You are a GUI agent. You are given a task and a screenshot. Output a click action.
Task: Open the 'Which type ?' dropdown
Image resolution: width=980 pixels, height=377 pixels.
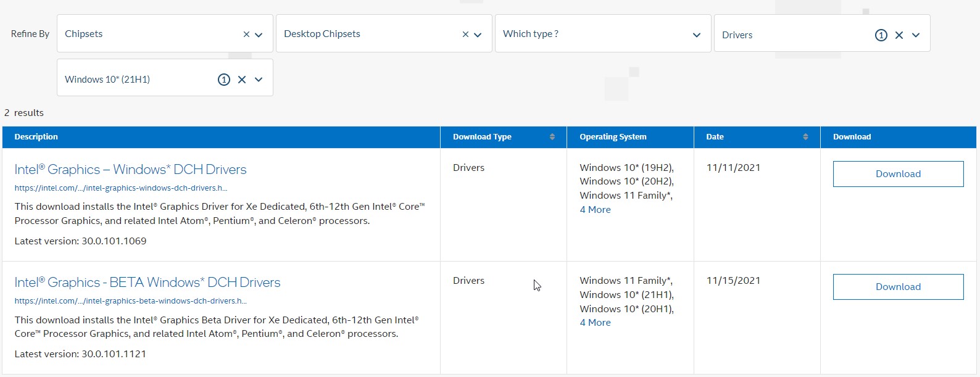click(602, 34)
